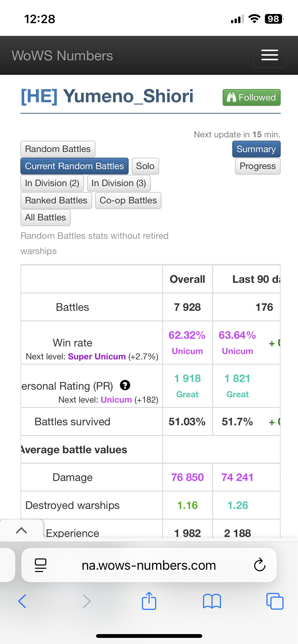
Task: Select the Summary tab
Action: [256, 149]
